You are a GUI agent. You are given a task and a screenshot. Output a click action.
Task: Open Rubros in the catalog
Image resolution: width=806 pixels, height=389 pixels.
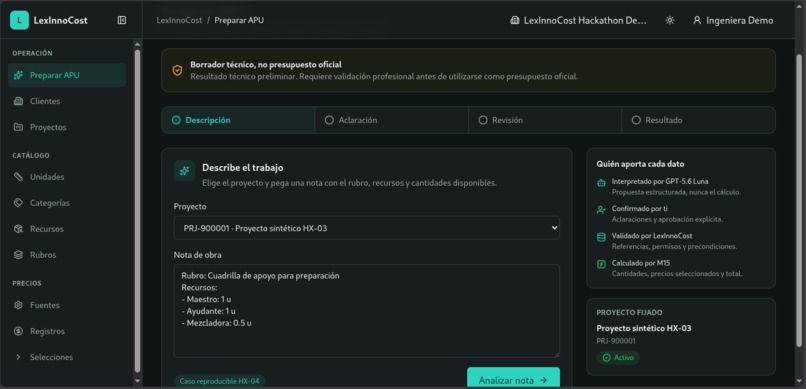(67, 255)
